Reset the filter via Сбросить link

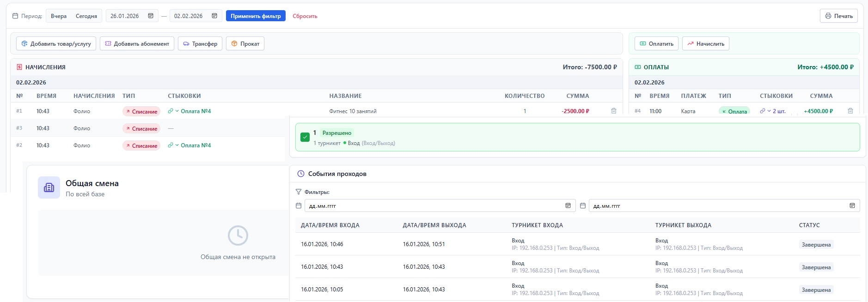coord(305,16)
